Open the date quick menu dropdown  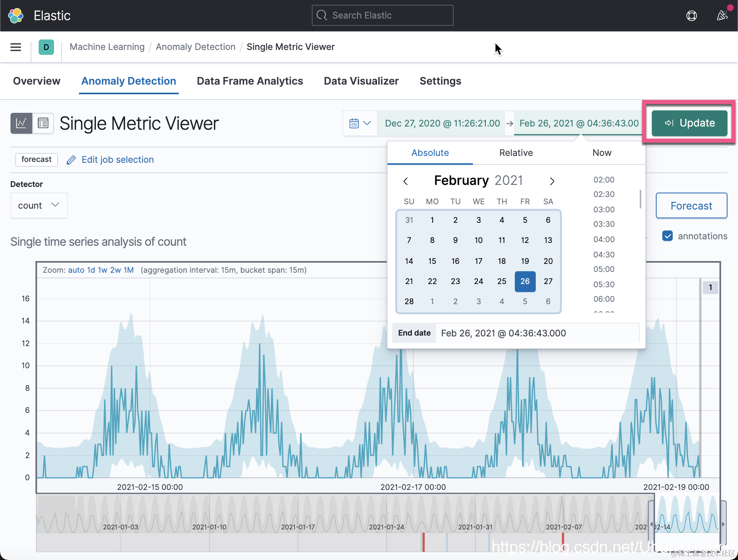point(360,123)
